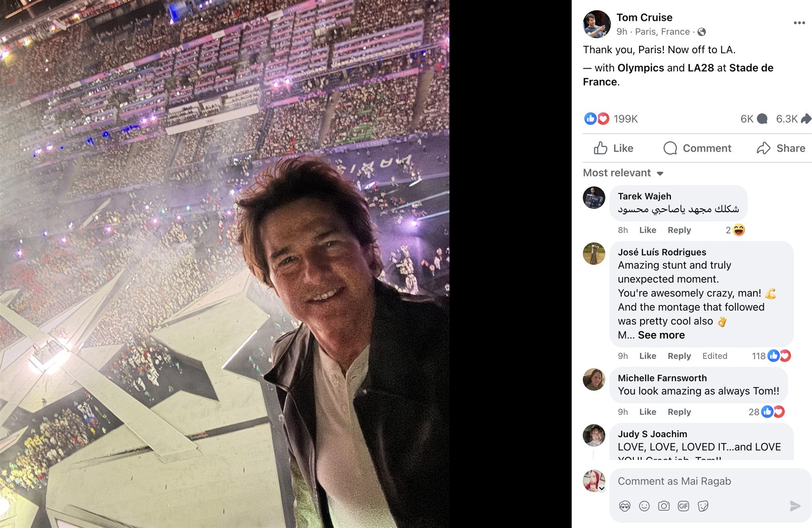Click the Share arrow button
This screenshot has height=528, width=812.
(781, 148)
